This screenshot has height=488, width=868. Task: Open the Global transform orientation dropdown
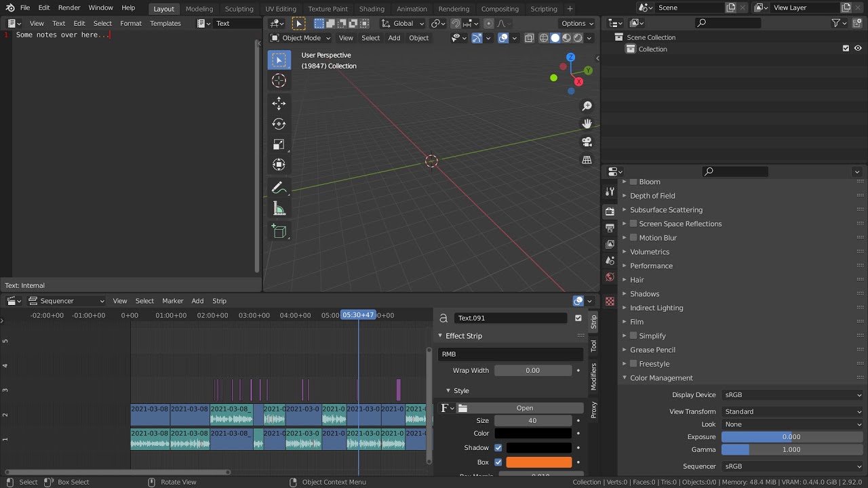403,23
